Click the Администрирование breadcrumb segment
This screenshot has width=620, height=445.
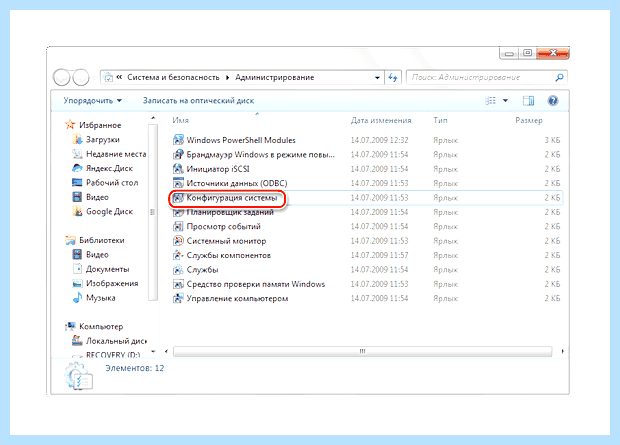pyautogui.click(x=275, y=78)
